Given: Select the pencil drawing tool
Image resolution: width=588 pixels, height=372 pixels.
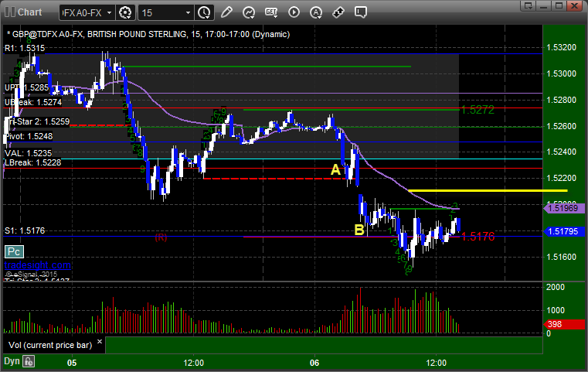Looking at the screenshot, I should (226, 12).
